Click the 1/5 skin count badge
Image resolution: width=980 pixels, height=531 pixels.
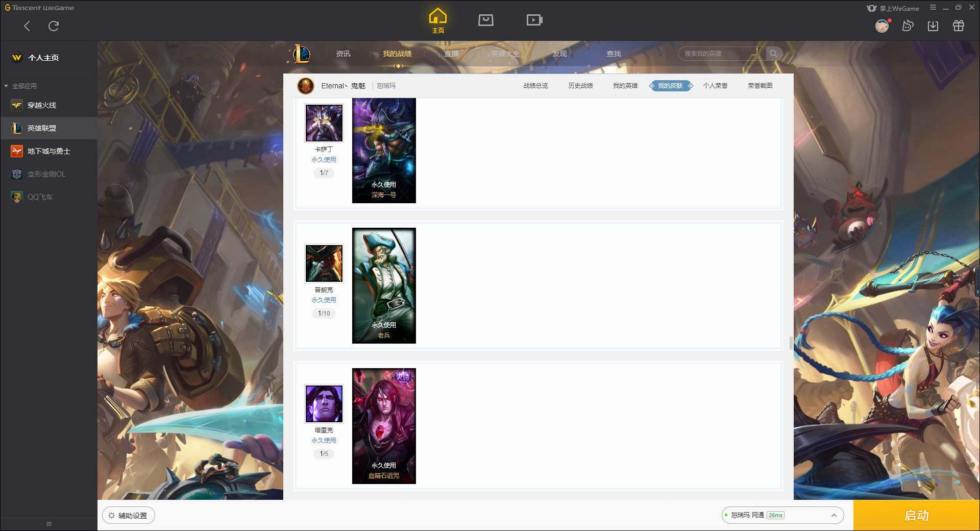tap(324, 454)
